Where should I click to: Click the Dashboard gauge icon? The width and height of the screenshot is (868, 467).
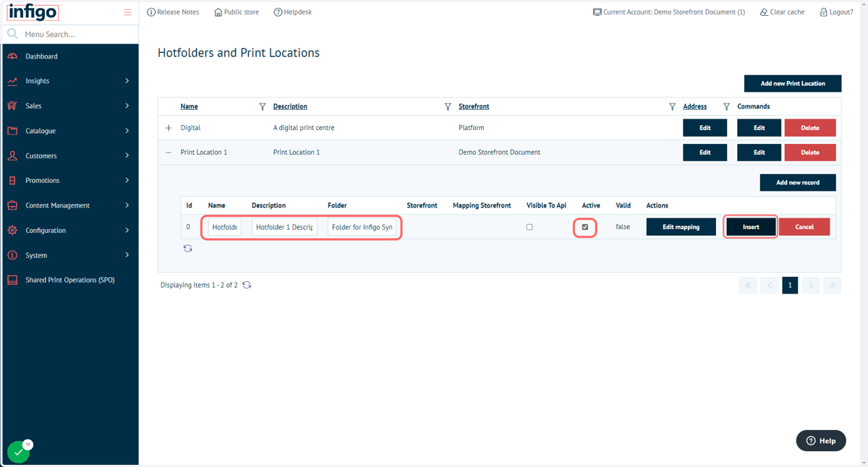tap(12, 56)
